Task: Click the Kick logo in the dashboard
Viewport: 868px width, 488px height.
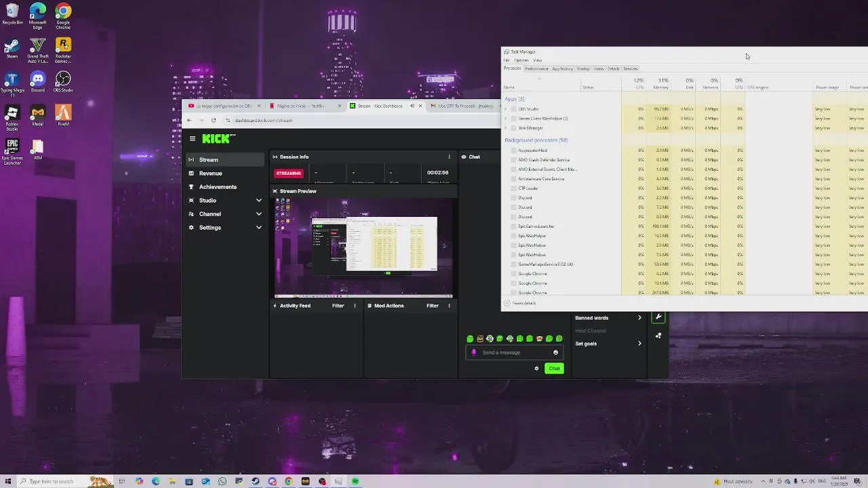Action: point(218,138)
